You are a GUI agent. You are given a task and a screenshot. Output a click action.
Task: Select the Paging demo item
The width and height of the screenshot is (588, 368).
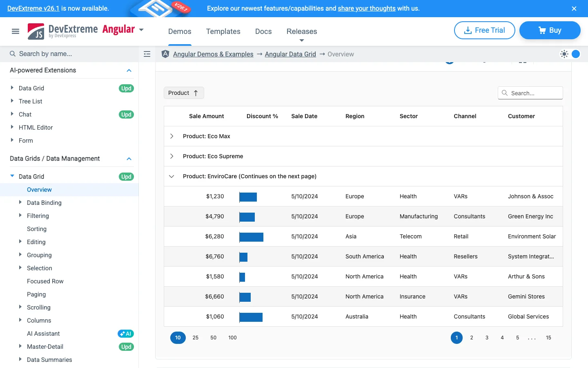click(x=36, y=294)
